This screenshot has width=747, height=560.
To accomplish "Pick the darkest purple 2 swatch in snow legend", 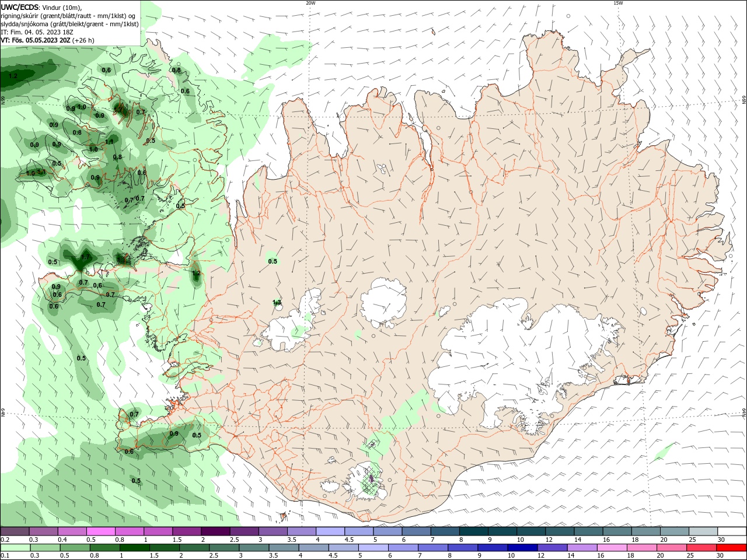I will [x=215, y=531].
